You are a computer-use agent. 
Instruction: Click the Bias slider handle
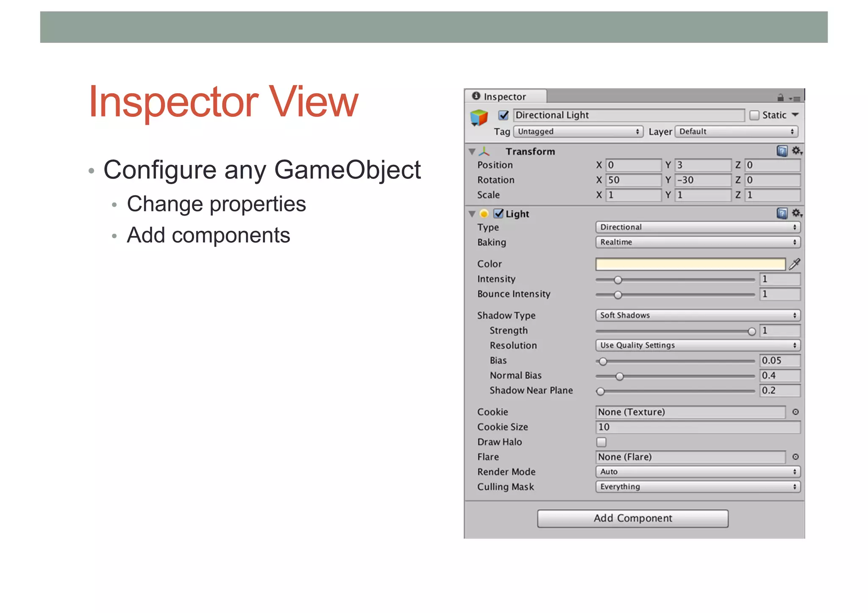click(603, 361)
